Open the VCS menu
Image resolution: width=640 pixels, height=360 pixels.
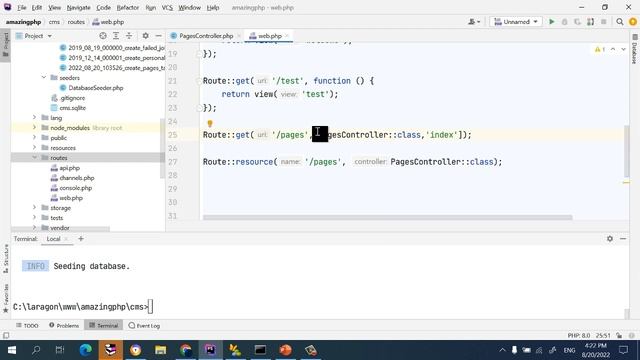pyautogui.click(x=167, y=7)
